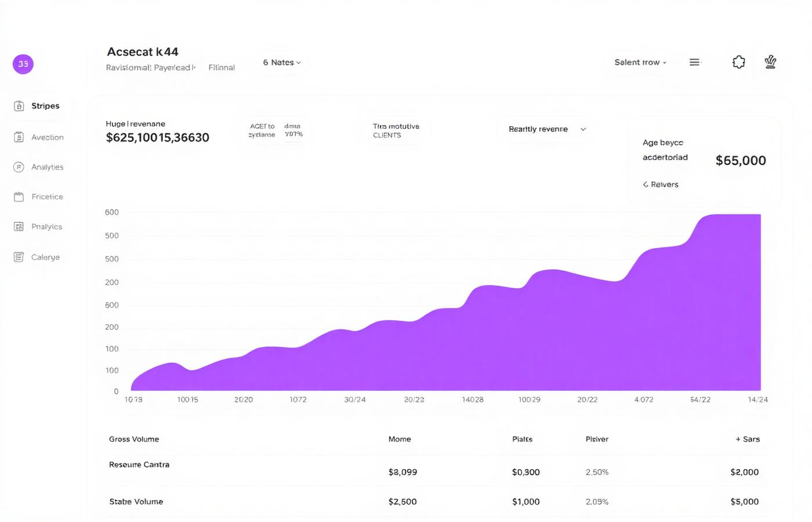Open the Salent trow dropdown

coord(640,62)
